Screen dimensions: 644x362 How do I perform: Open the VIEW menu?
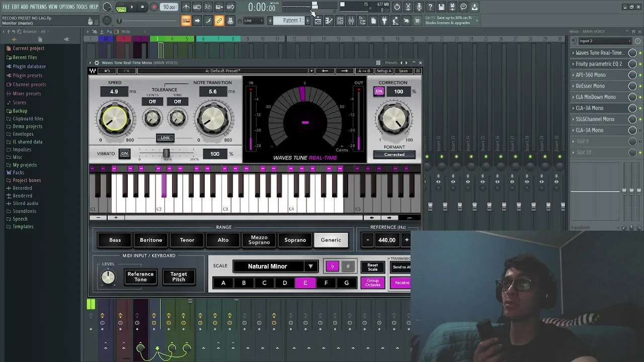[53, 7]
